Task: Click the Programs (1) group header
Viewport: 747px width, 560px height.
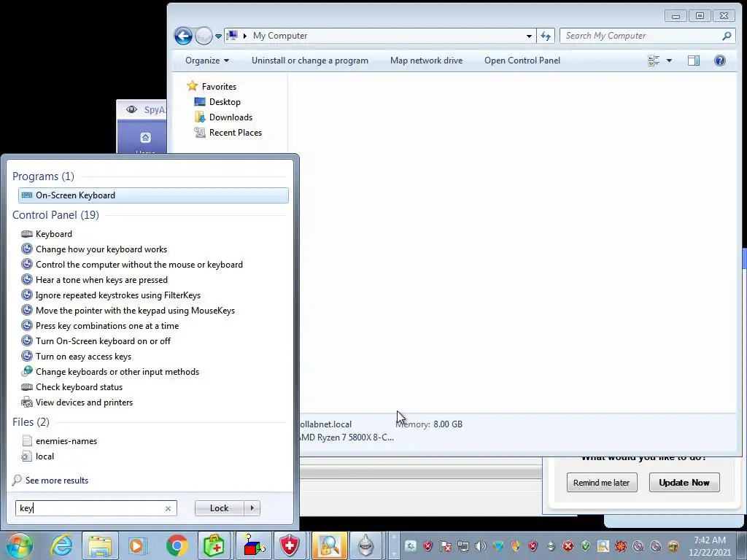Action: (43, 176)
